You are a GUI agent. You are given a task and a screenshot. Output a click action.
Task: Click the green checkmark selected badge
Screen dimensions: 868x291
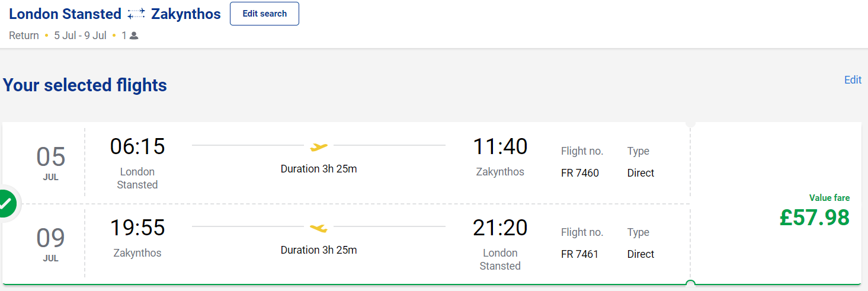pyautogui.click(x=6, y=203)
